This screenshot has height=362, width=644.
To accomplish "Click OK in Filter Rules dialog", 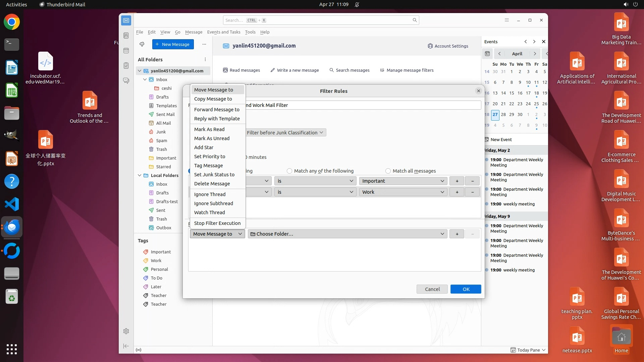I will pyautogui.click(x=466, y=289).
